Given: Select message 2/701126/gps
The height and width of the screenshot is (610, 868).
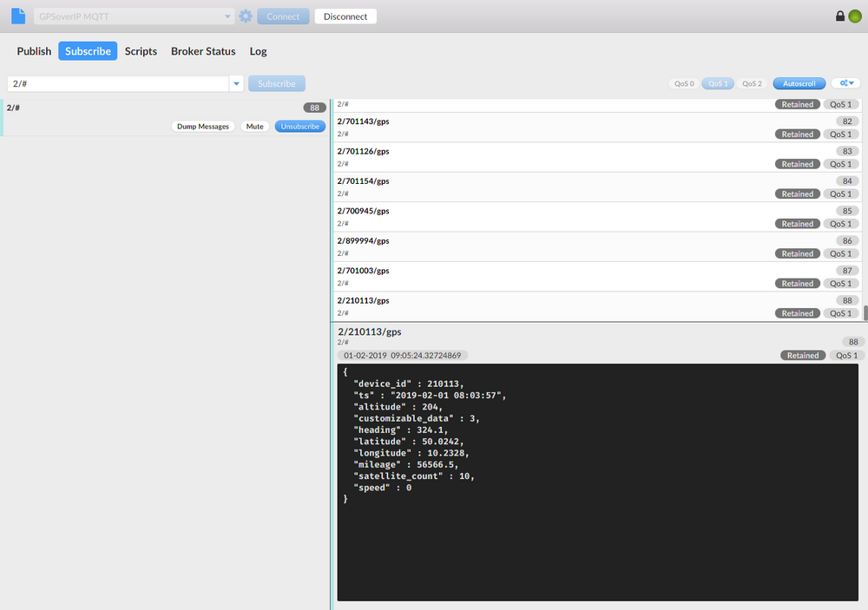Looking at the screenshot, I should (x=598, y=157).
